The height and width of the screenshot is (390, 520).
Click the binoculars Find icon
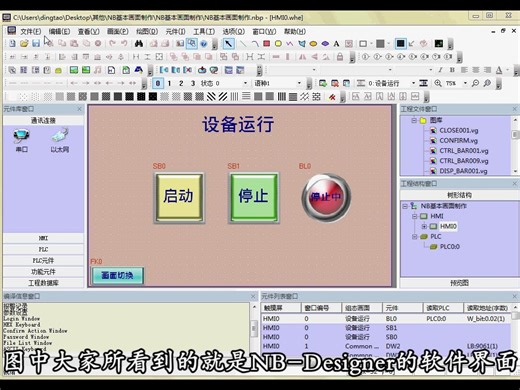tap(139, 44)
